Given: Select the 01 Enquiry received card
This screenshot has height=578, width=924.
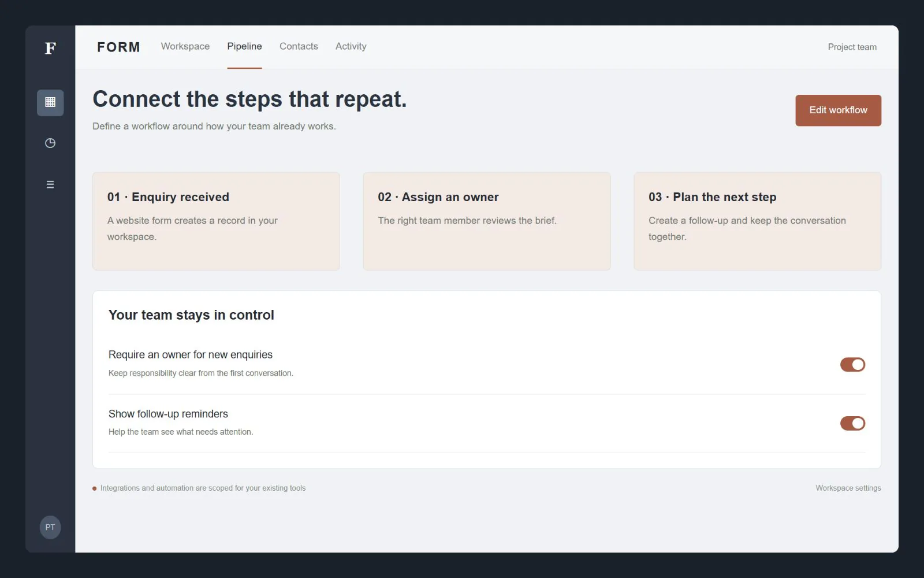Looking at the screenshot, I should coord(216,221).
